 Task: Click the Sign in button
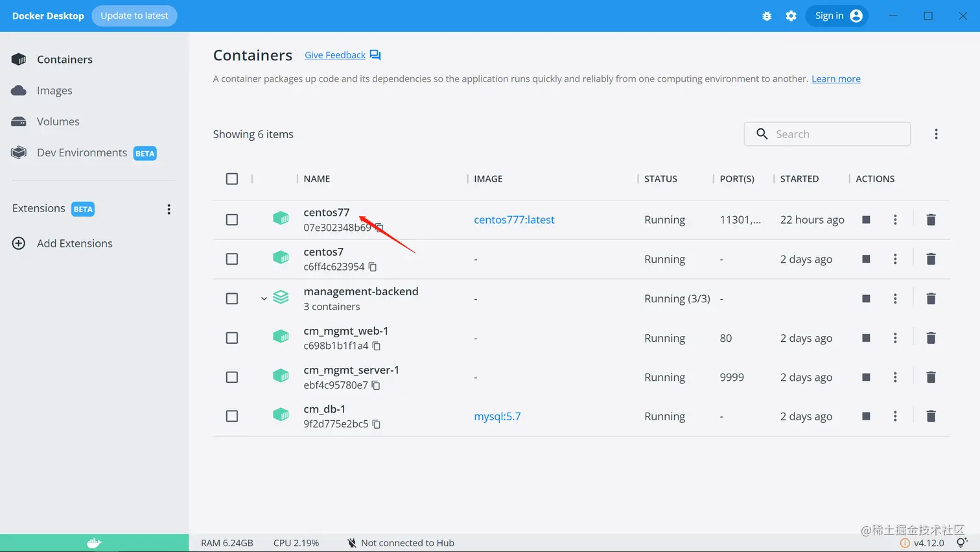click(x=837, y=16)
